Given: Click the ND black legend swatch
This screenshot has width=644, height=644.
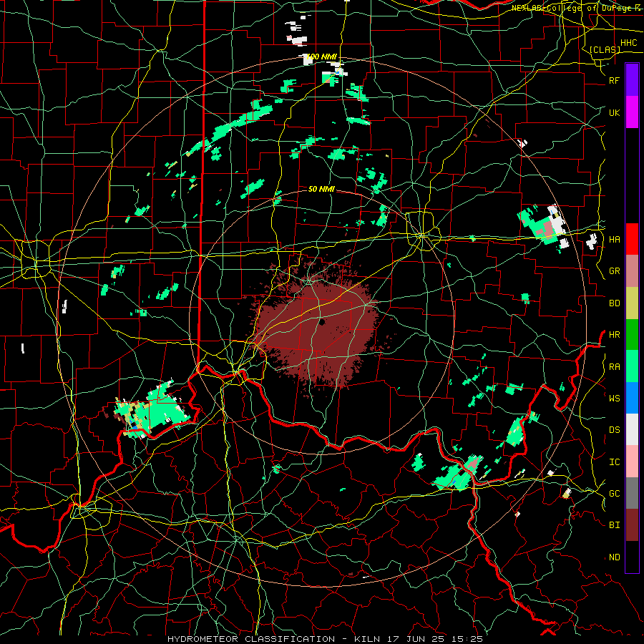Looking at the screenshot, I should pos(632,557).
